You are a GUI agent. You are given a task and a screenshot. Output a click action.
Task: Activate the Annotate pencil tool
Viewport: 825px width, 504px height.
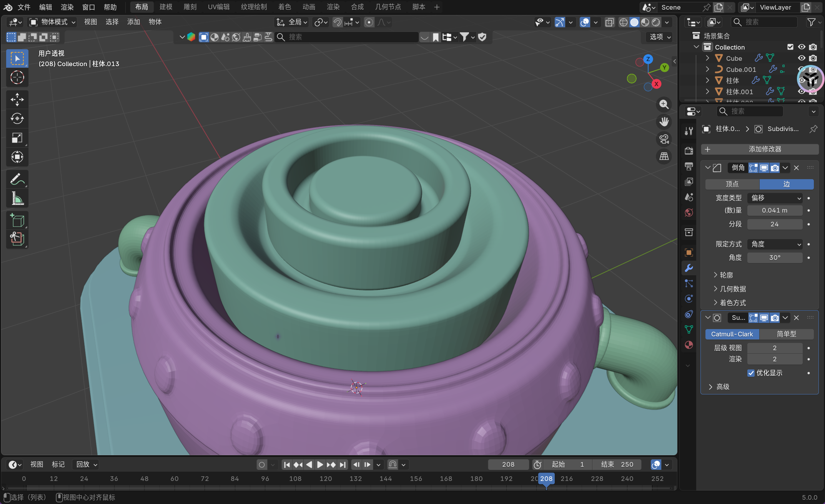click(17, 179)
